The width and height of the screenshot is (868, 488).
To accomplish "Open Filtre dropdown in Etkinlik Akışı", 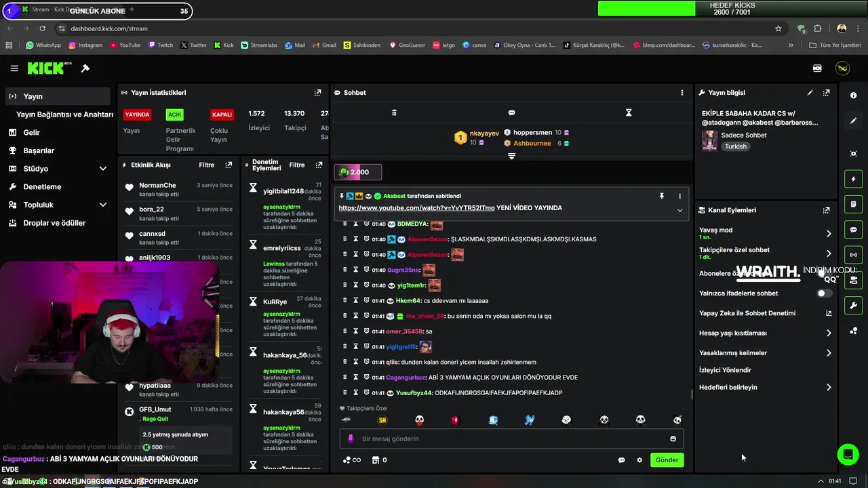I will (206, 165).
